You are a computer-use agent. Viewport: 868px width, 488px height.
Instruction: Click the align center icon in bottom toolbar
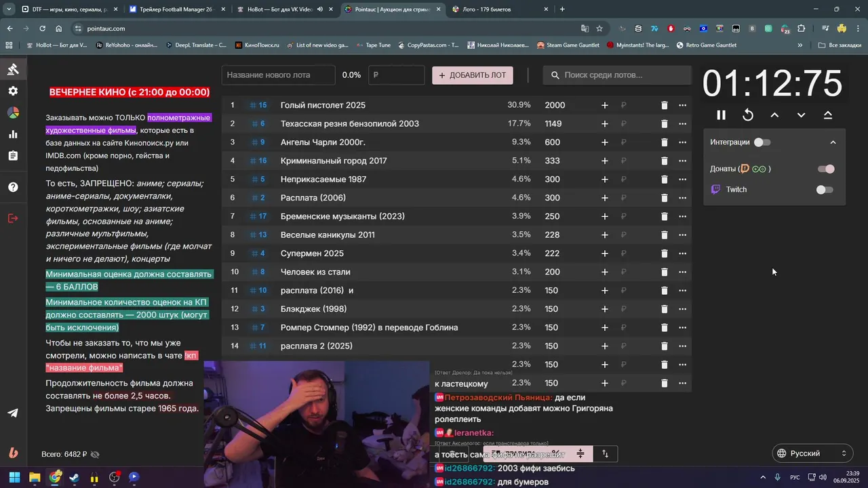point(580,453)
